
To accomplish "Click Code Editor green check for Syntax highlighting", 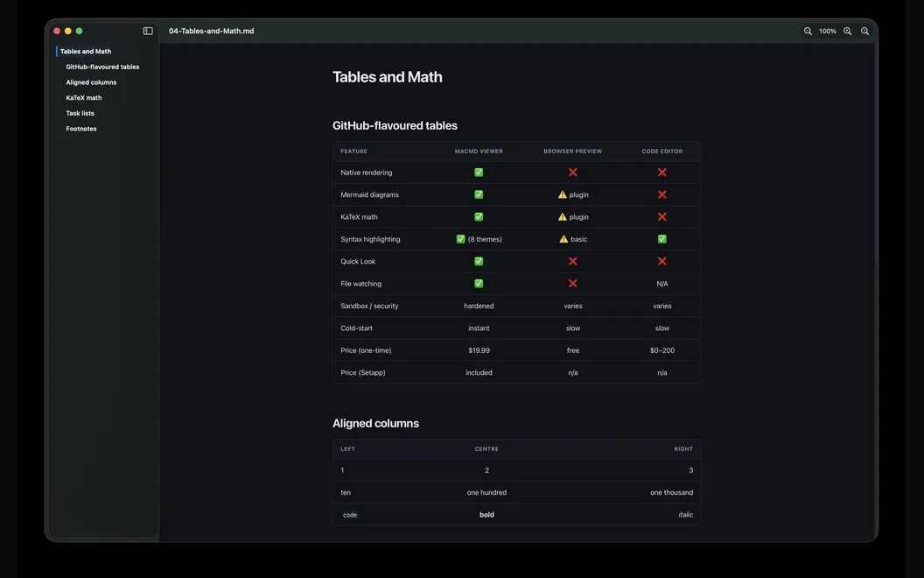I will click(x=661, y=239).
